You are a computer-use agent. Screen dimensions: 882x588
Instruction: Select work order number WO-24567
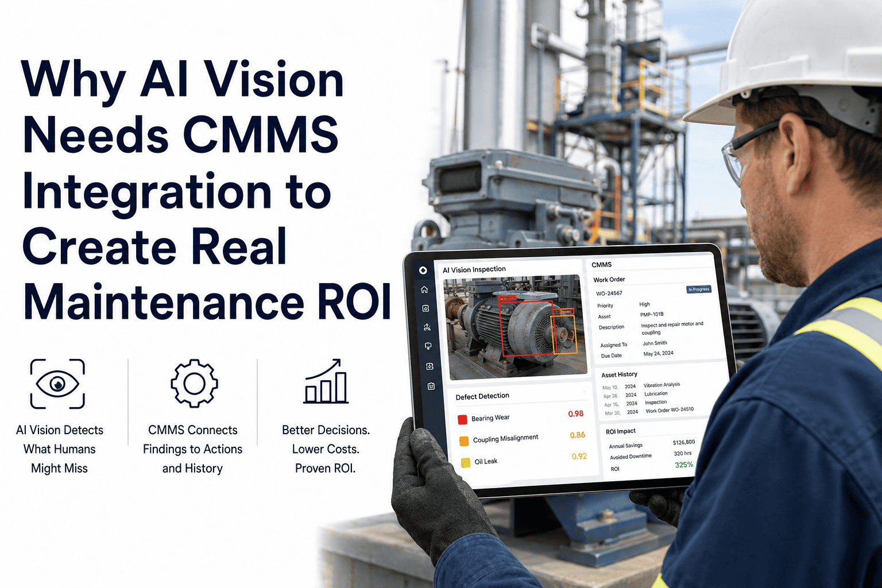coord(609,293)
